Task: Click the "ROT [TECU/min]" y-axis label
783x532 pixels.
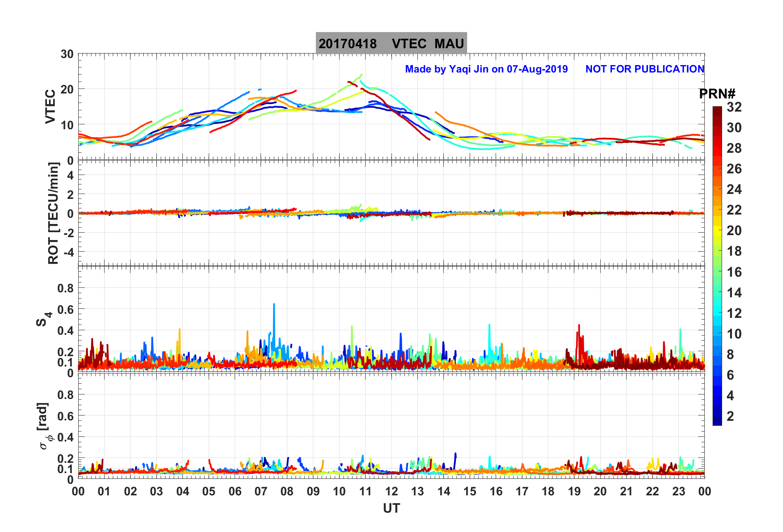Action: click(53, 213)
